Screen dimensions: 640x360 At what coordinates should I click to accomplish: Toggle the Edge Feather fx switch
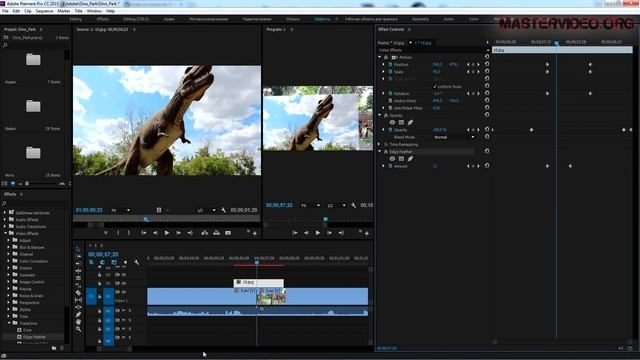(386, 152)
